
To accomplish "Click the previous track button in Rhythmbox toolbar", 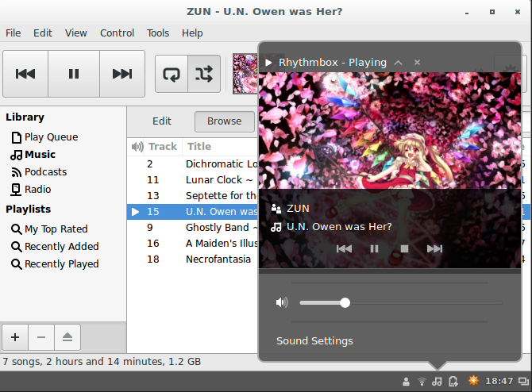I will coord(25,74).
